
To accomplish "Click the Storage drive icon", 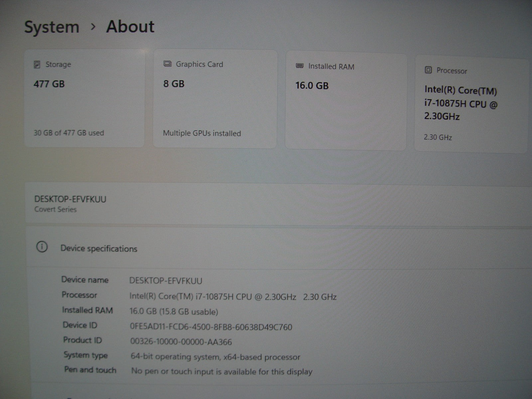I will [x=37, y=65].
